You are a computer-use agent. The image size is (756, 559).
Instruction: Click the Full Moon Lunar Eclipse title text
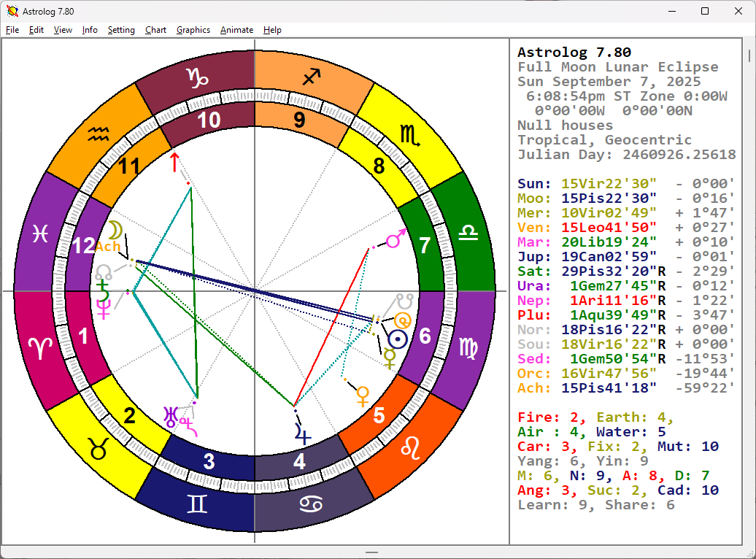pyautogui.click(x=617, y=67)
